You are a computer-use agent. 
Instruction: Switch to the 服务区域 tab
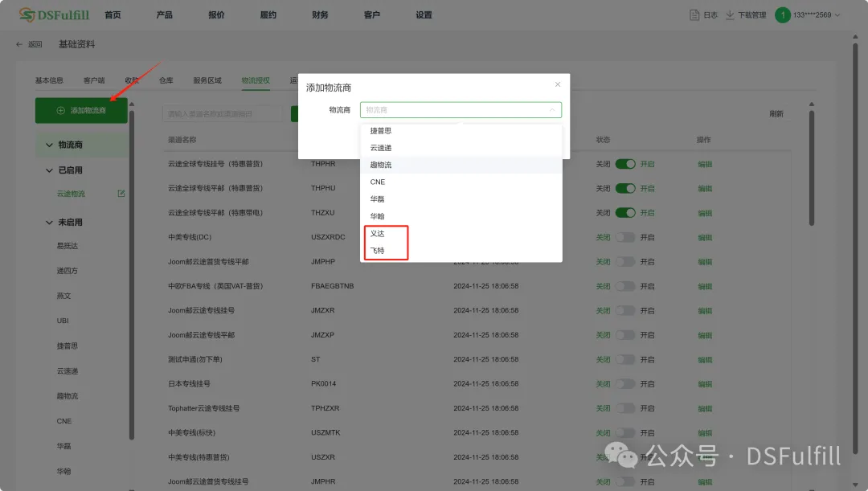point(207,81)
